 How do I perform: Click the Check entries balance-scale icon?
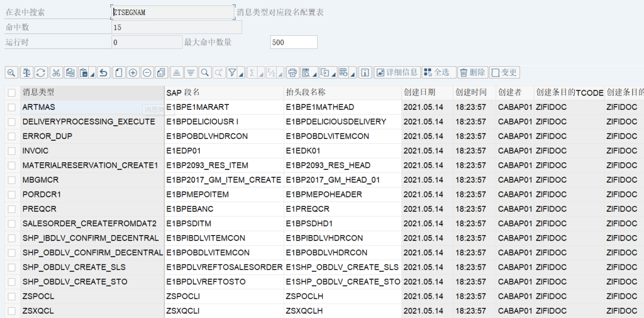coord(27,73)
